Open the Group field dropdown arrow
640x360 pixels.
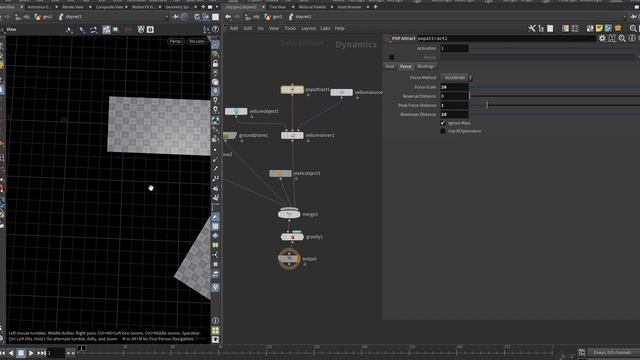click(638, 57)
